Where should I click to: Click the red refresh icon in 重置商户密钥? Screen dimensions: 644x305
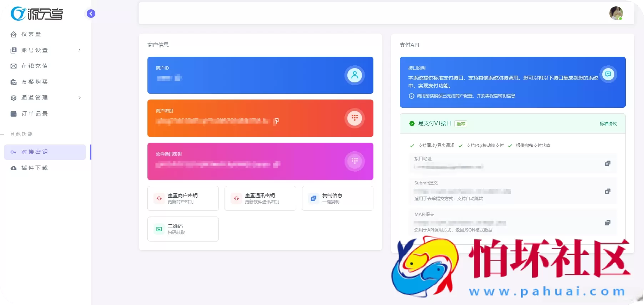159,198
